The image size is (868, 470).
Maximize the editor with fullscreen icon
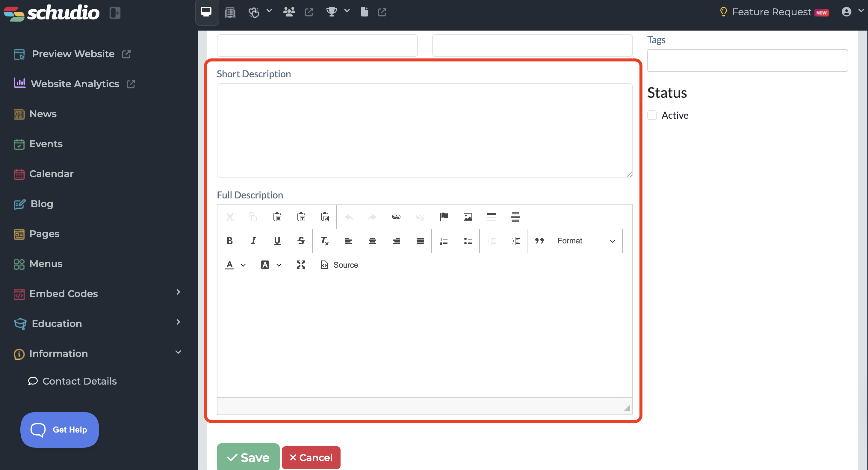(301, 265)
